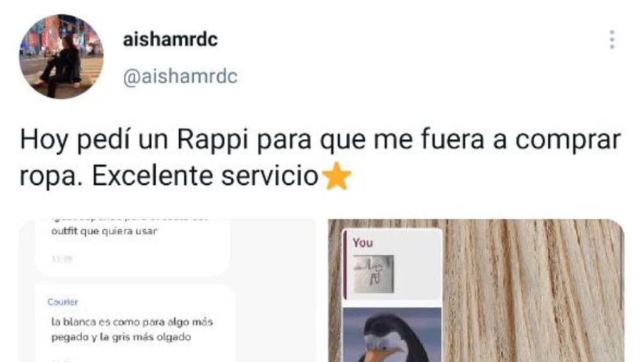Open the left chat screenshot image

click(167, 290)
